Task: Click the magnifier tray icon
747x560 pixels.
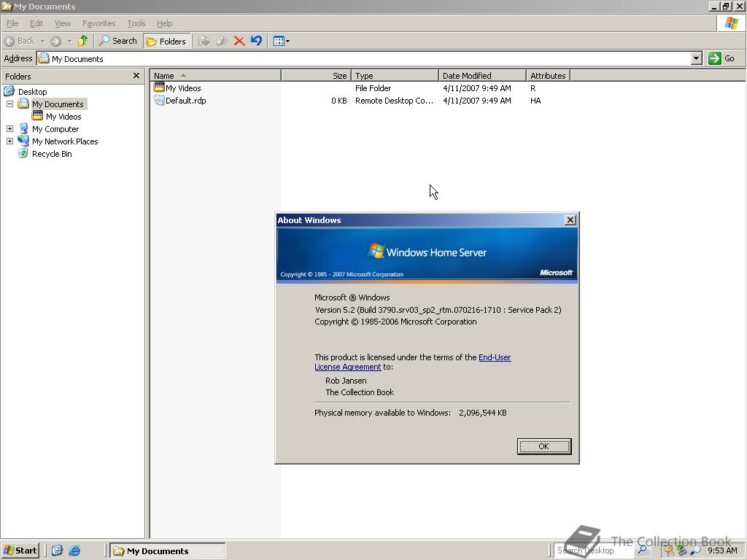Action: click(695, 551)
